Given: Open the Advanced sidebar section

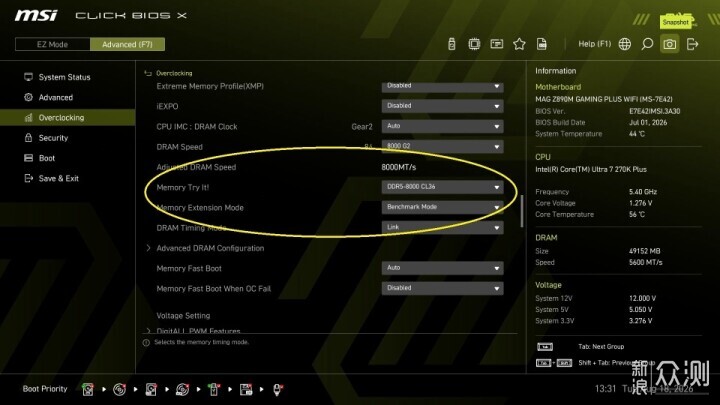Looking at the screenshot, I should point(56,97).
